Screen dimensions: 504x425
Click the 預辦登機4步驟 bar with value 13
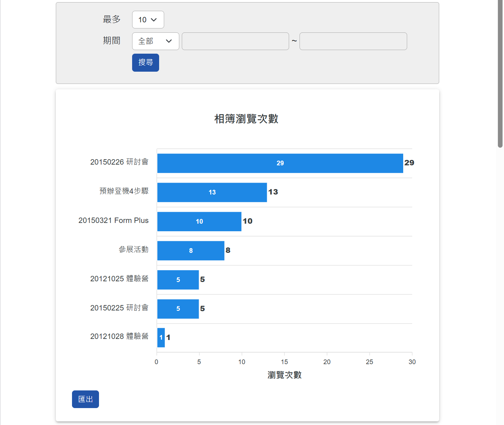tap(212, 192)
